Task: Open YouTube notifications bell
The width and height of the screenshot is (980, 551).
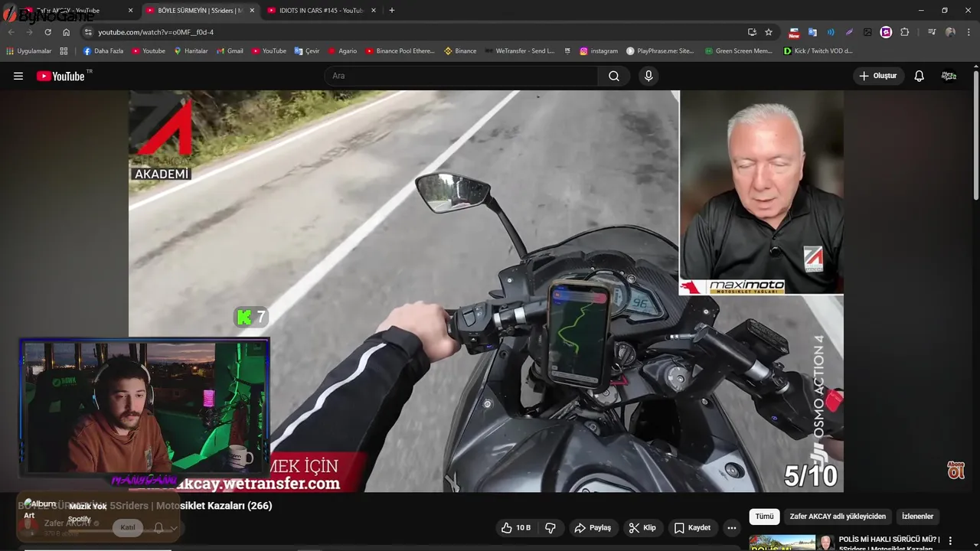Action: pyautogui.click(x=920, y=76)
